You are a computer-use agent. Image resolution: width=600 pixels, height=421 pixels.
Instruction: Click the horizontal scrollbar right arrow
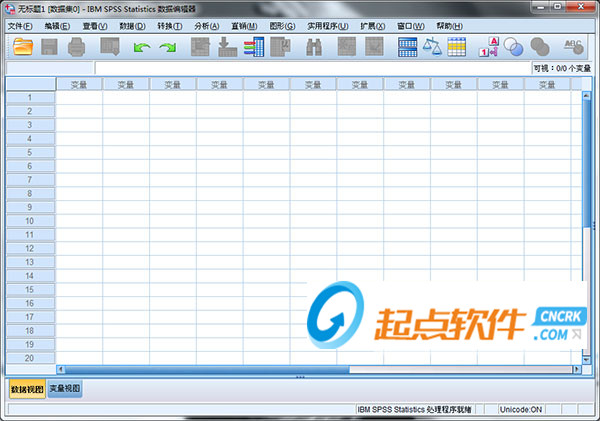point(577,369)
